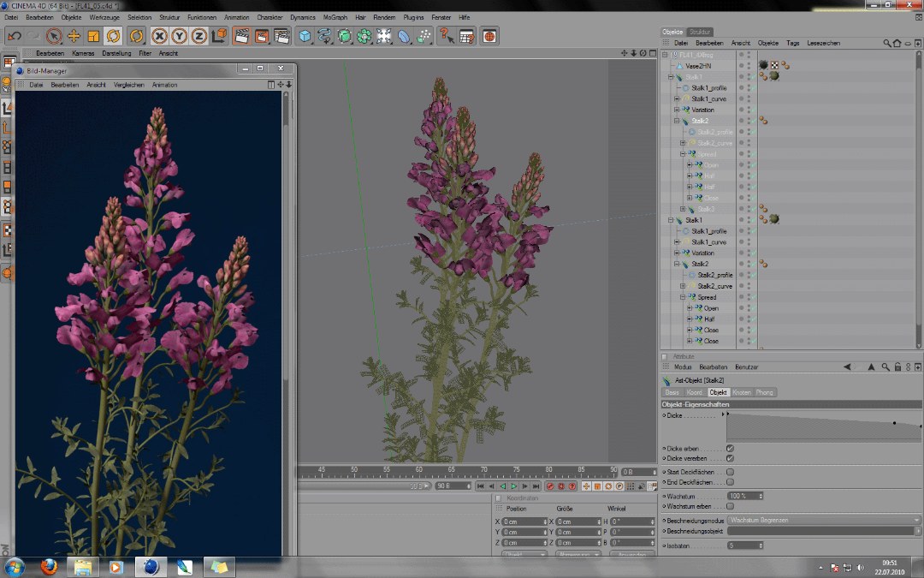The width and height of the screenshot is (924, 578).
Task: Select the Move tool in the toolbar
Action: click(x=75, y=36)
